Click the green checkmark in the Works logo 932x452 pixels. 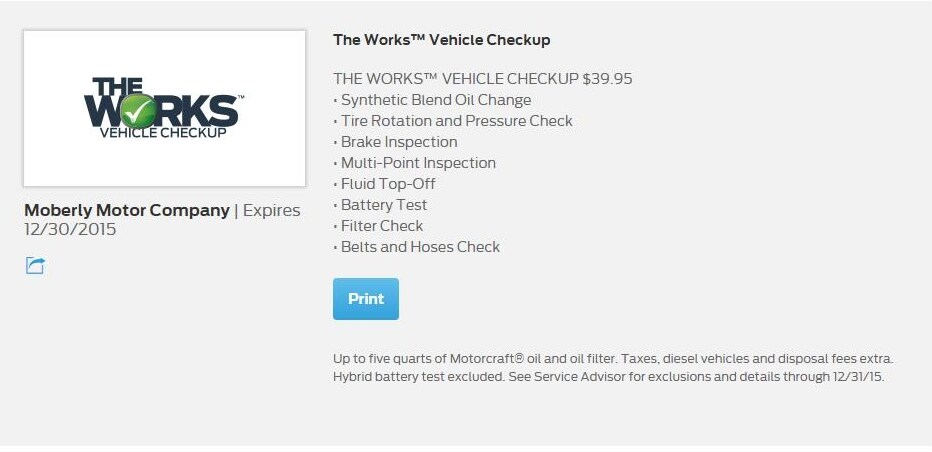139,109
